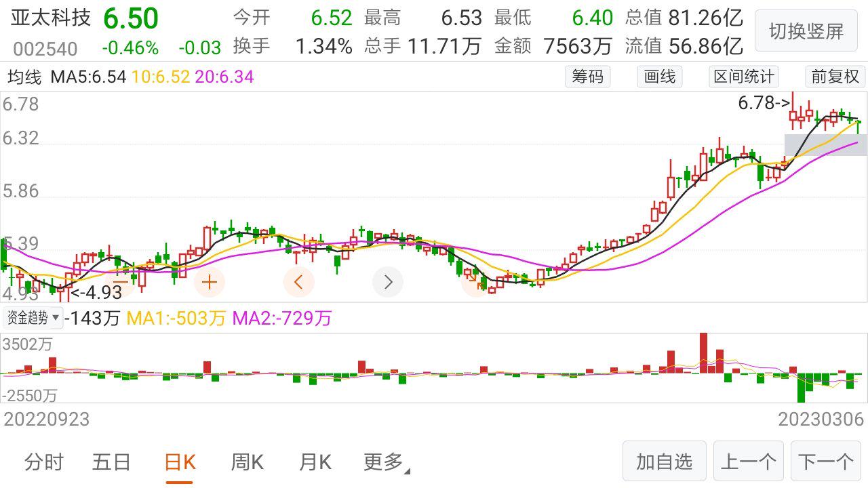
Task: Expand the 更多 chart options menu
Action: [x=382, y=461]
